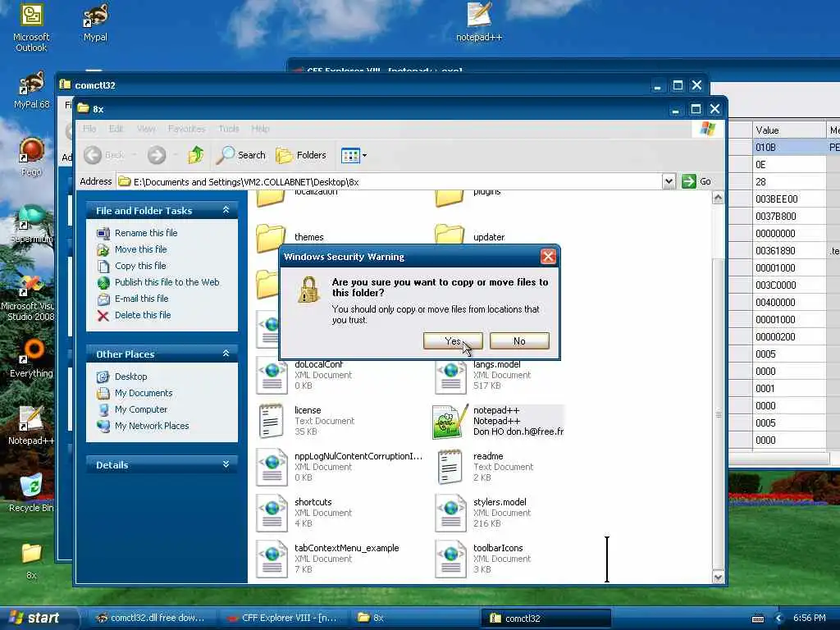Select the Recycle Bin icon
Screen dimensions: 840x630
31,493
